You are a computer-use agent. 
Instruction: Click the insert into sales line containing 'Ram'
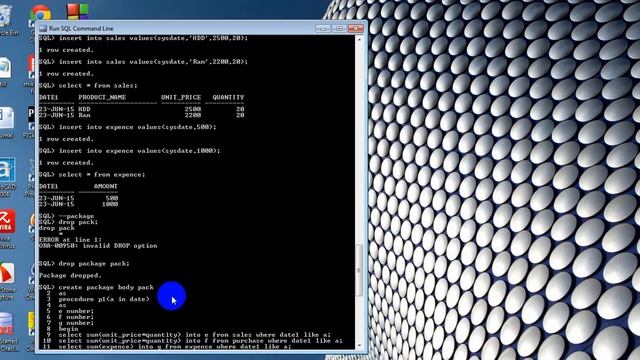(x=143, y=62)
